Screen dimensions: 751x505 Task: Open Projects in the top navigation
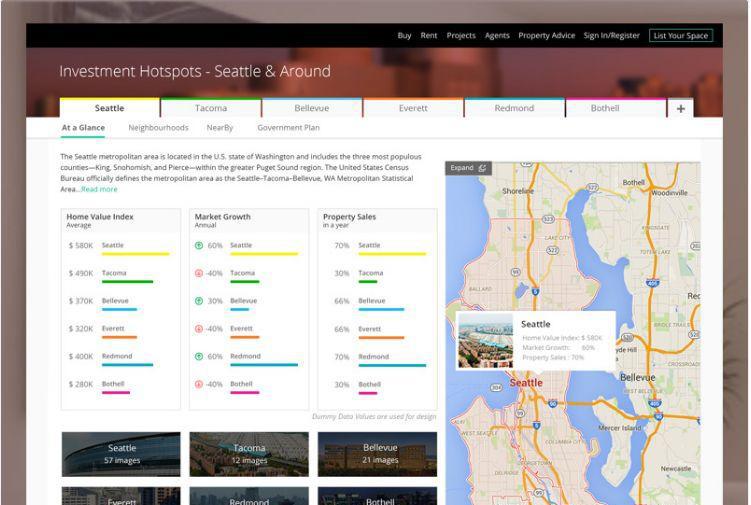(461, 35)
